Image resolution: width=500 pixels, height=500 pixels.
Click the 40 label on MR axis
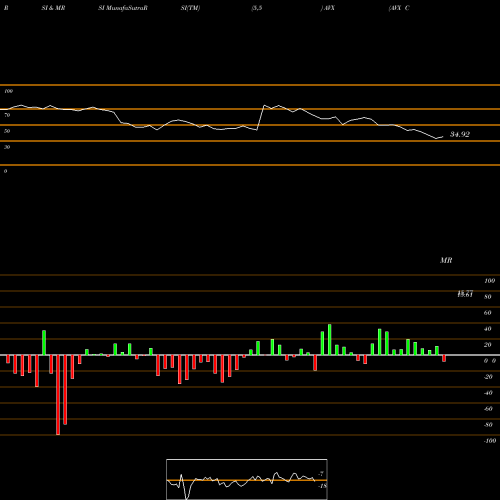click(488, 329)
